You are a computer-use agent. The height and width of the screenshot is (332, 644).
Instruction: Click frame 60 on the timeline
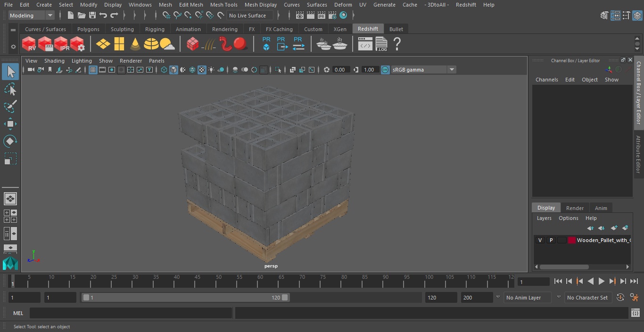pyautogui.click(x=260, y=282)
